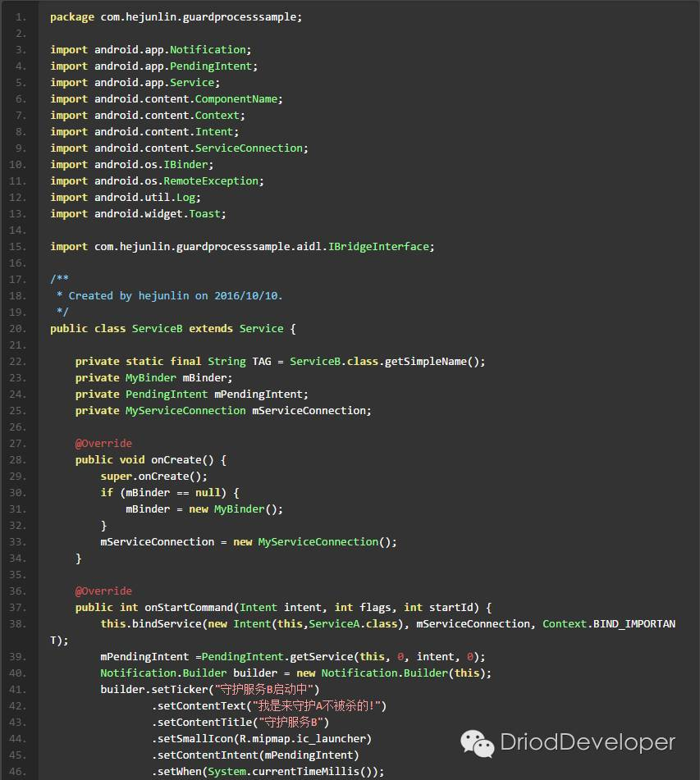Click the PendingIntent.getService statement on line 39

[293, 658]
